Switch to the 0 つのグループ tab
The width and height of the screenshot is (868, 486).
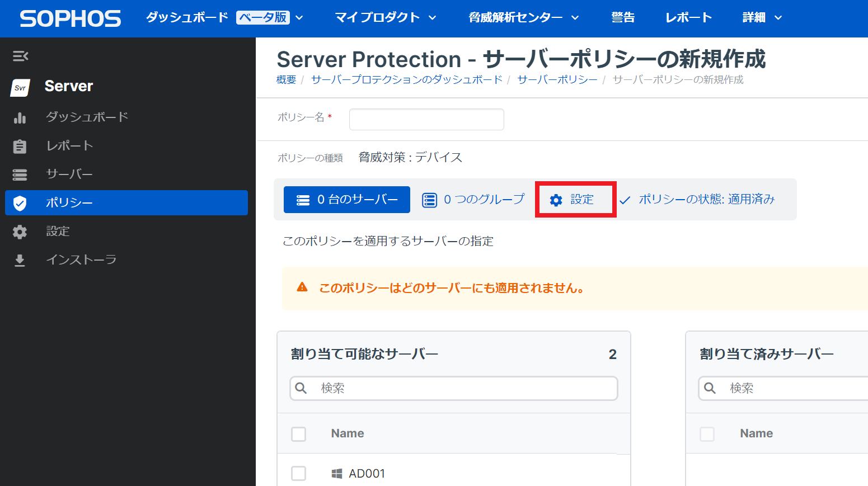tap(473, 200)
